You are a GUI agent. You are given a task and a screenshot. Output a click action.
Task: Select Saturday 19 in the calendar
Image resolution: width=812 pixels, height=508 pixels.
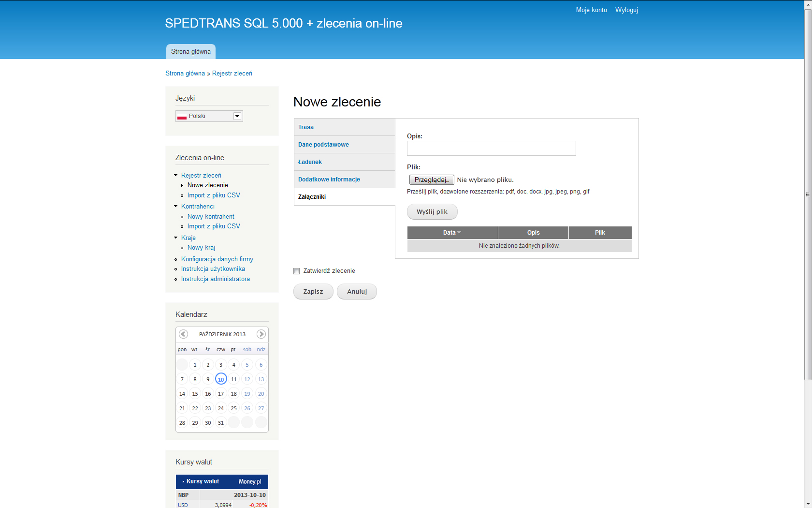click(x=247, y=394)
